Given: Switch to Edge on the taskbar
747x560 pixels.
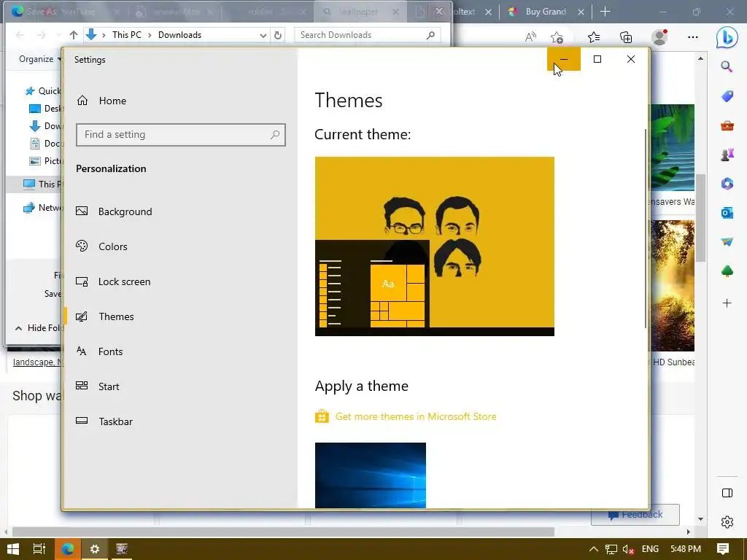Looking at the screenshot, I should pos(68,549).
